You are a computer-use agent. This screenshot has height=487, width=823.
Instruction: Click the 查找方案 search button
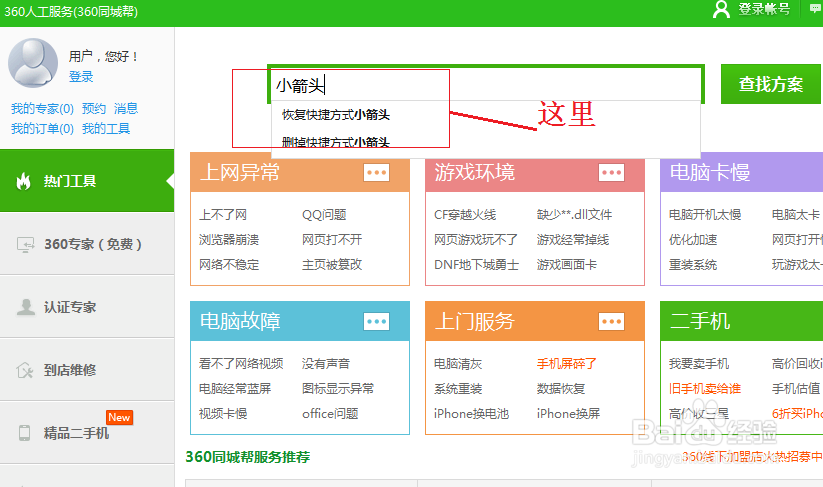[x=771, y=84]
